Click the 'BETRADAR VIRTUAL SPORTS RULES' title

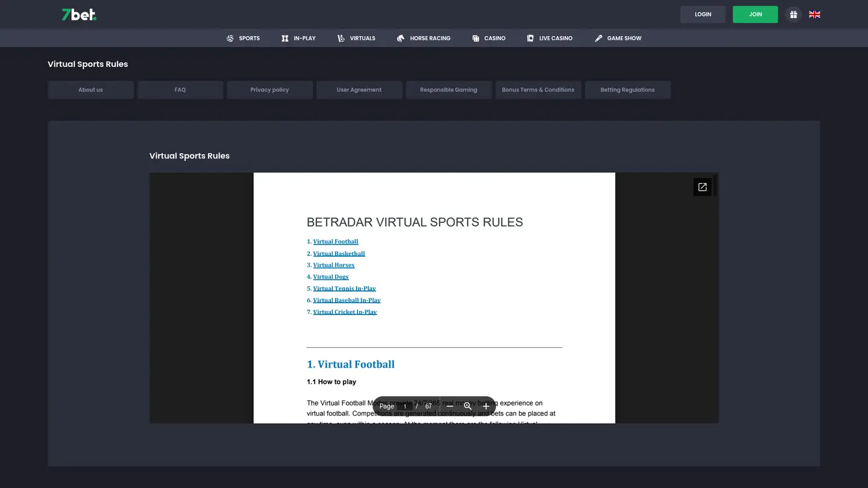pos(415,222)
